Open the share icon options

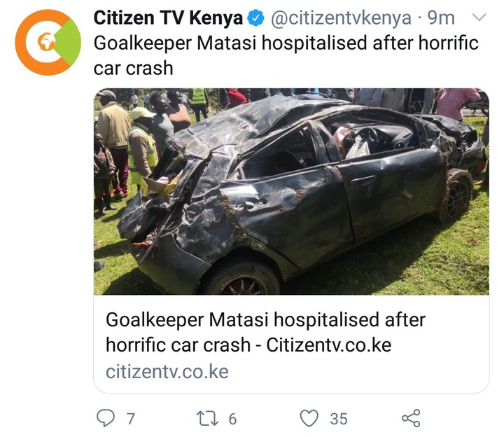click(x=411, y=418)
